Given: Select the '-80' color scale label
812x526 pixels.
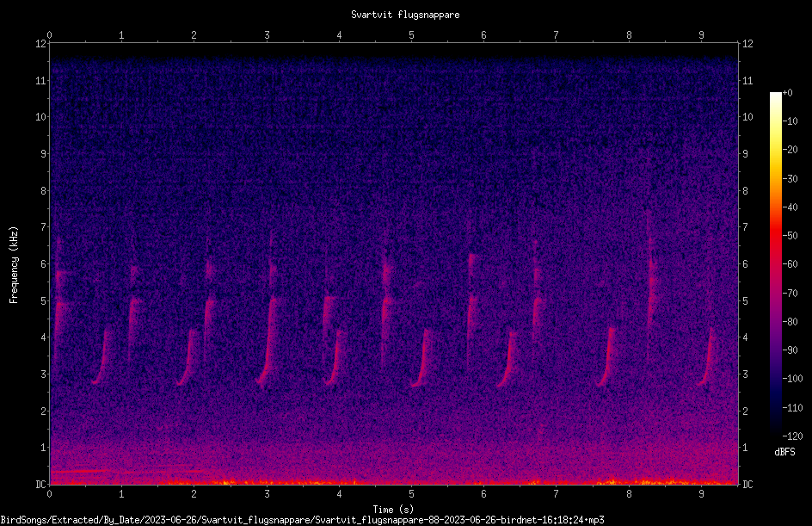Looking at the screenshot, I should pos(790,322).
